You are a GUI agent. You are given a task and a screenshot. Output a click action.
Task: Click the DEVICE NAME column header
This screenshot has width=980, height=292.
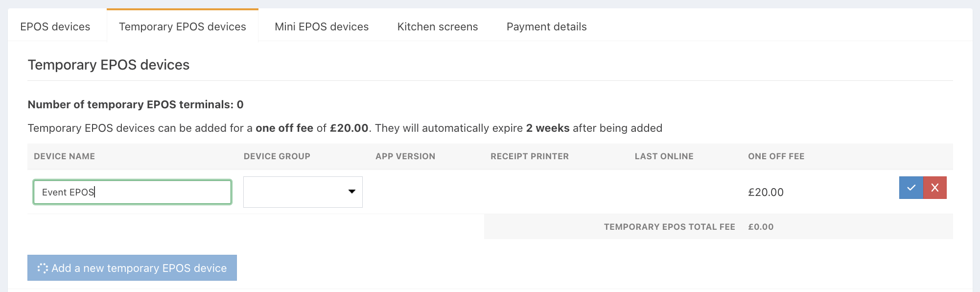(x=65, y=156)
